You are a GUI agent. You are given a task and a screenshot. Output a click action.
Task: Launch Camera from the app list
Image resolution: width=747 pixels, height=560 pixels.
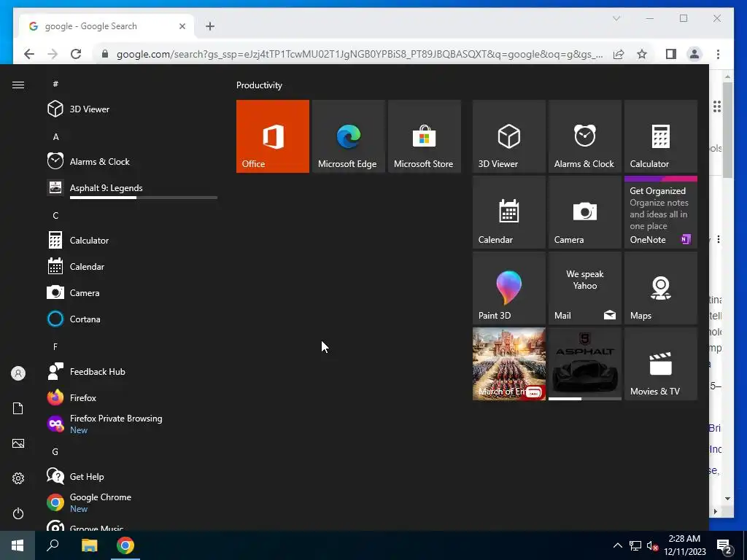(132, 293)
